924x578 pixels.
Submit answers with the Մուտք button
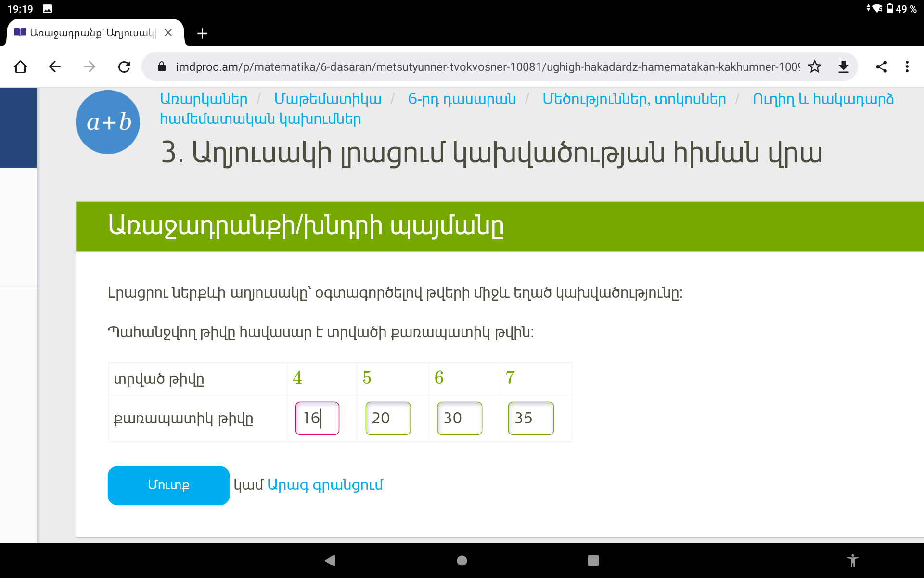point(168,485)
